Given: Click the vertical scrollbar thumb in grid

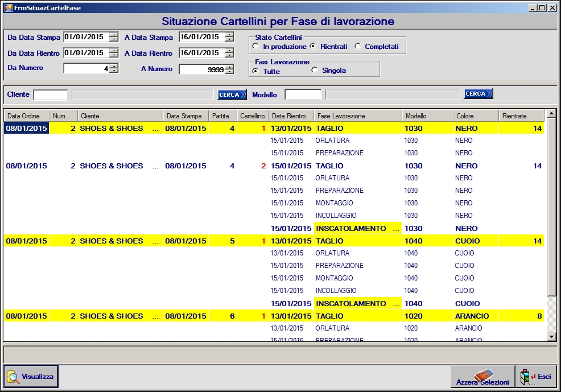Looking at the screenshot, I should coord(551,207).
